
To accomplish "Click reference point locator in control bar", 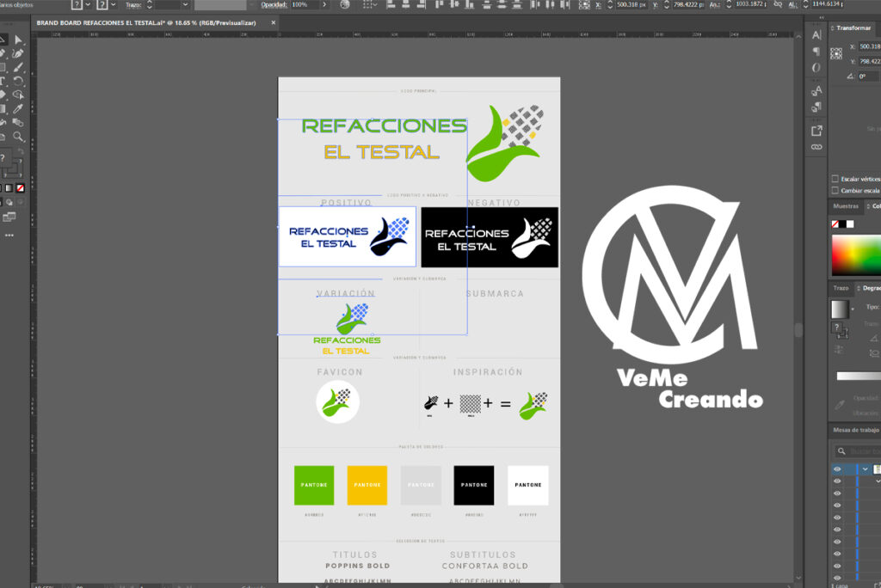I will click(584, 4).
